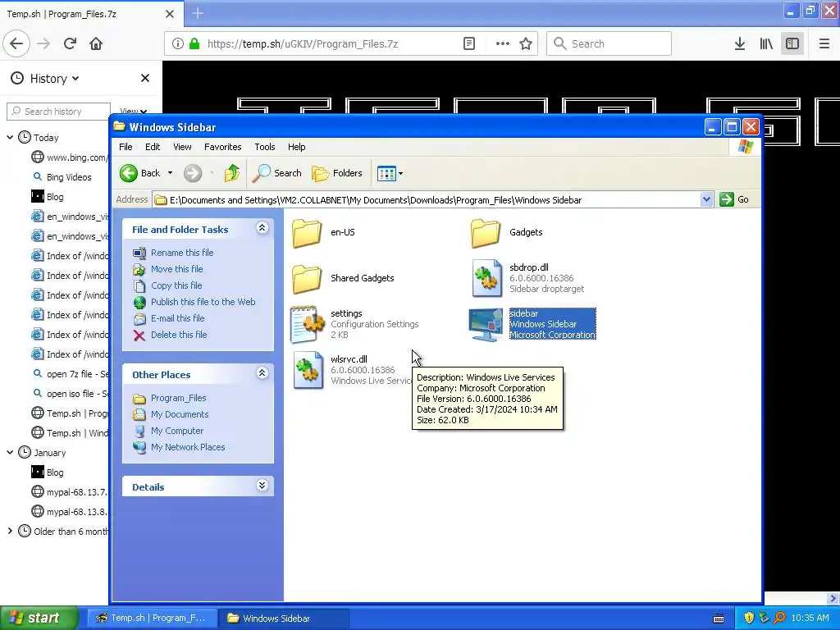Go to My Documents in Other Places
Screen dimensions: 840x630
click(180, 414)
